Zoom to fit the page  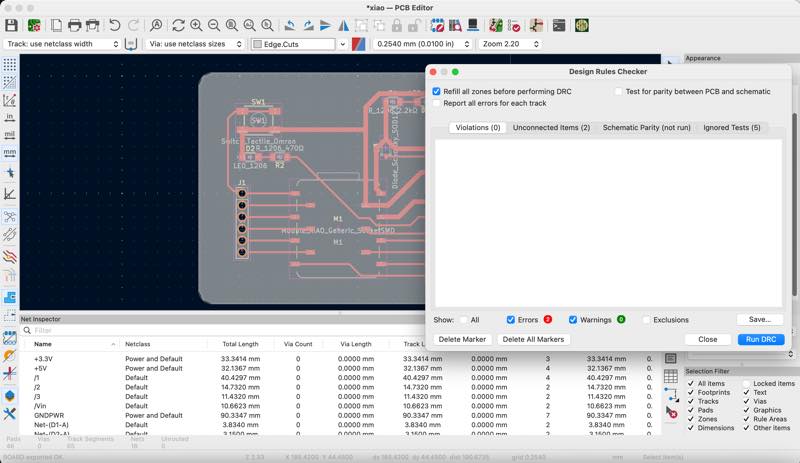click(231, 25)
